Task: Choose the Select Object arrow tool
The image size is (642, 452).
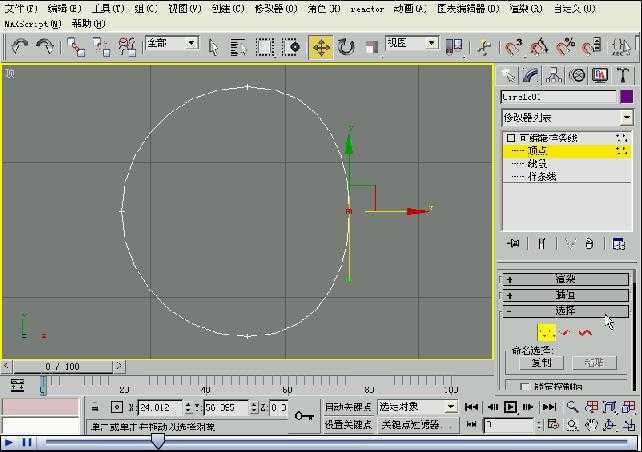Action: 213,47
